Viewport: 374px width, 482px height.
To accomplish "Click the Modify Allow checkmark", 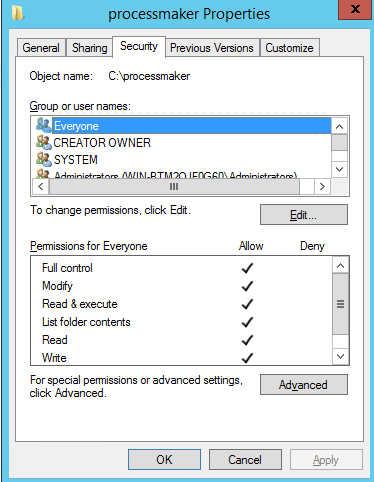I will click(x=247, y=286).
